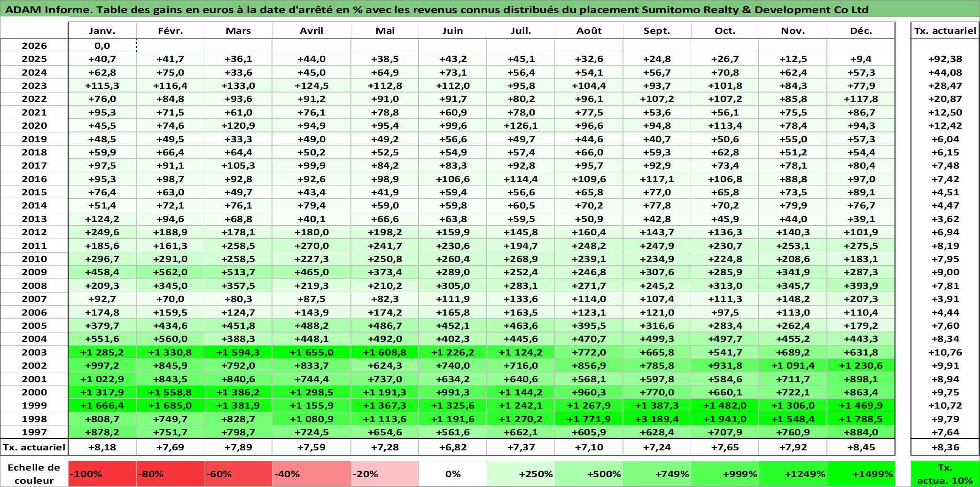Image resolution: width=980 pixels, height=487 pixels.
Task: Click the +92,38 actuarial rate value
Action: click(x=945, y=59)
